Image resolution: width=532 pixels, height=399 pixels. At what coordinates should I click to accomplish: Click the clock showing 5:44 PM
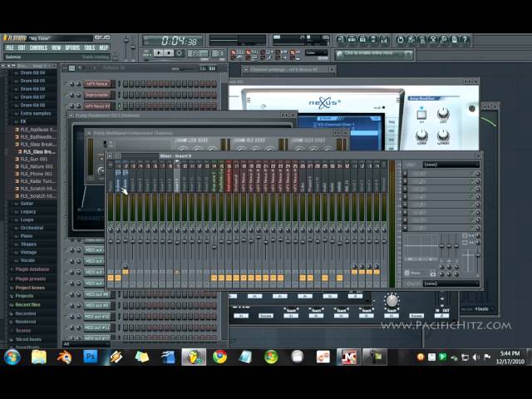tap(510, 353)
